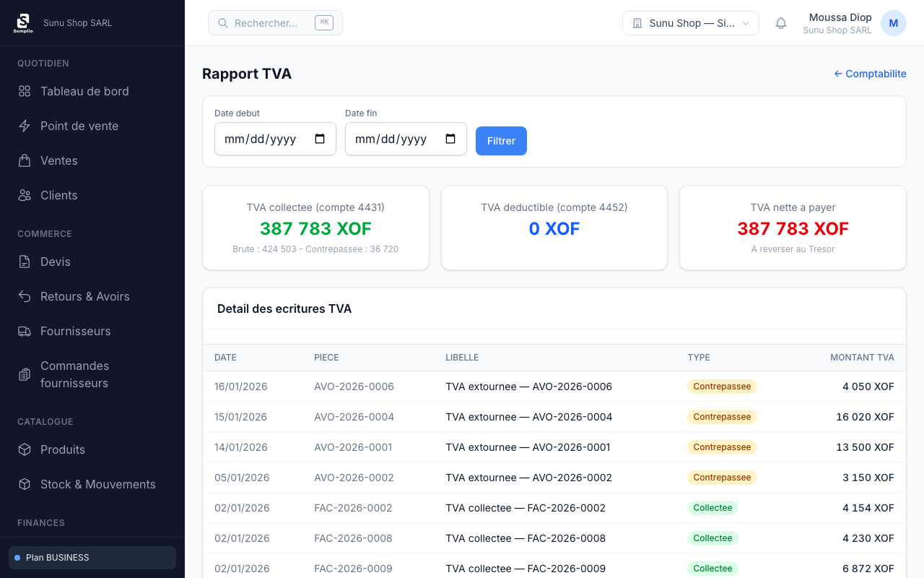Click the Devis document icon
Screen dimensions: 924x578
25,262
